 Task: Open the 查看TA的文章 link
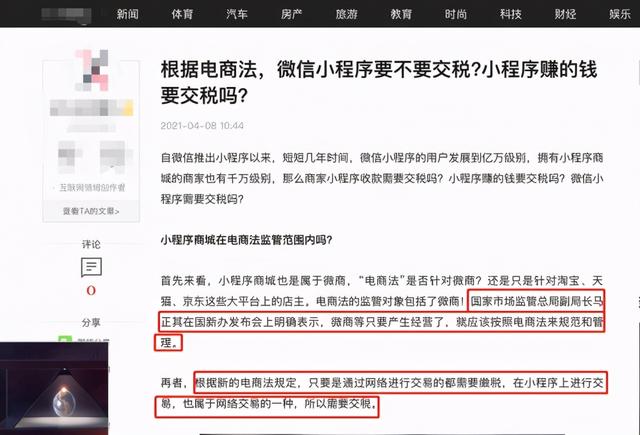pos(91,211)
